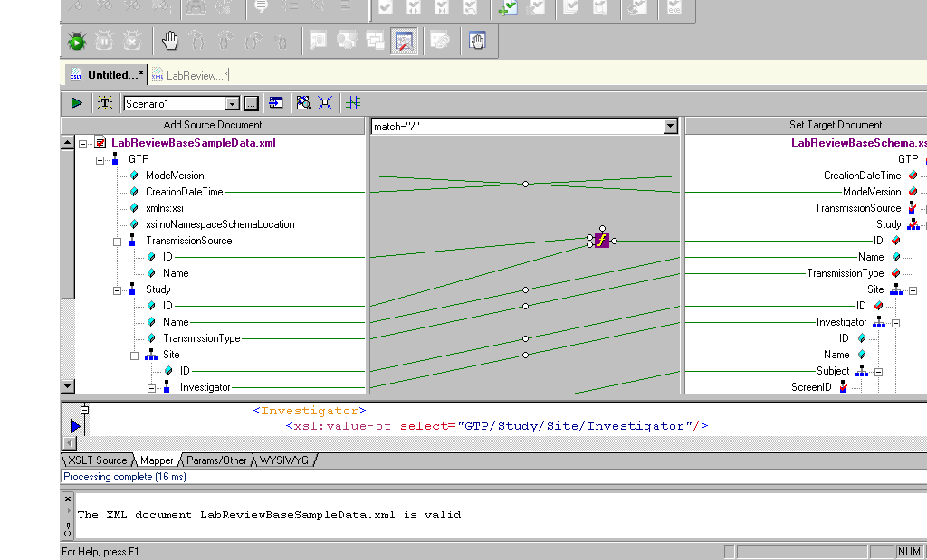Screen dimensions: 927x560
Task: Click the blue arrow marker in XSLT pane
Action: [75, 426]
